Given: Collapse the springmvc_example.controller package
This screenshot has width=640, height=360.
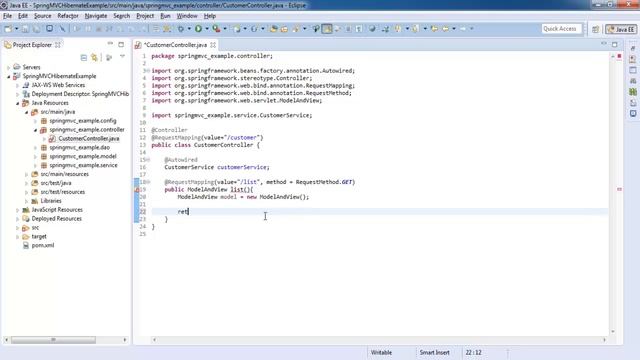Looking at the screenshot, I should coord(36,130).
